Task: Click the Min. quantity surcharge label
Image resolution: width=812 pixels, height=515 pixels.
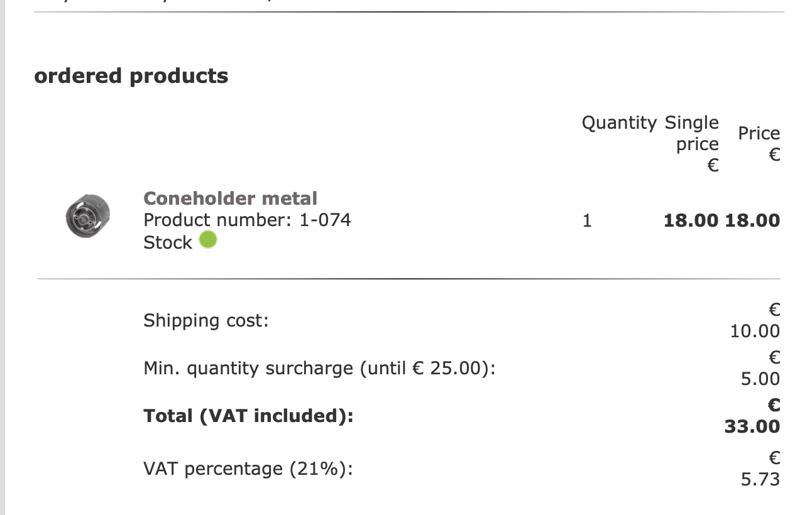Action: pyautogui.click(x=319, y=368)
